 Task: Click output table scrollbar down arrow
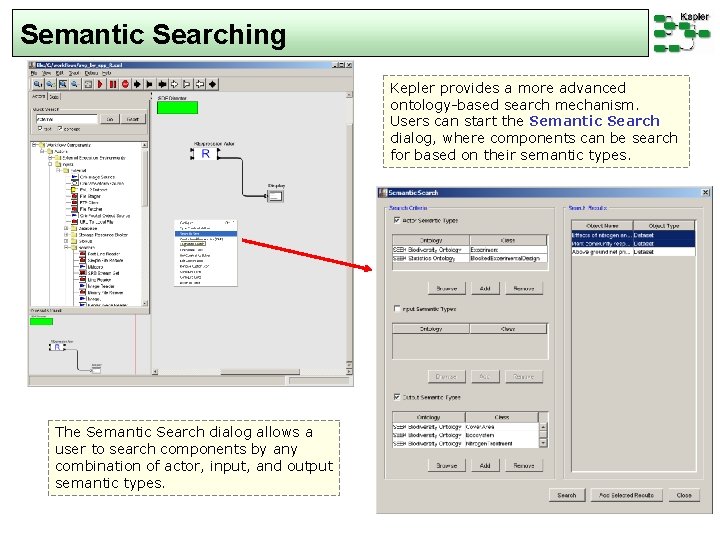tap(543, 443)
